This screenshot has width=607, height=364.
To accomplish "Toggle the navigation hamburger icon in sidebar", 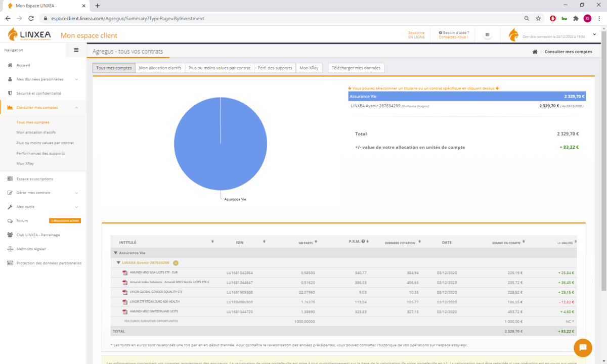I will (x=76, y=50).
